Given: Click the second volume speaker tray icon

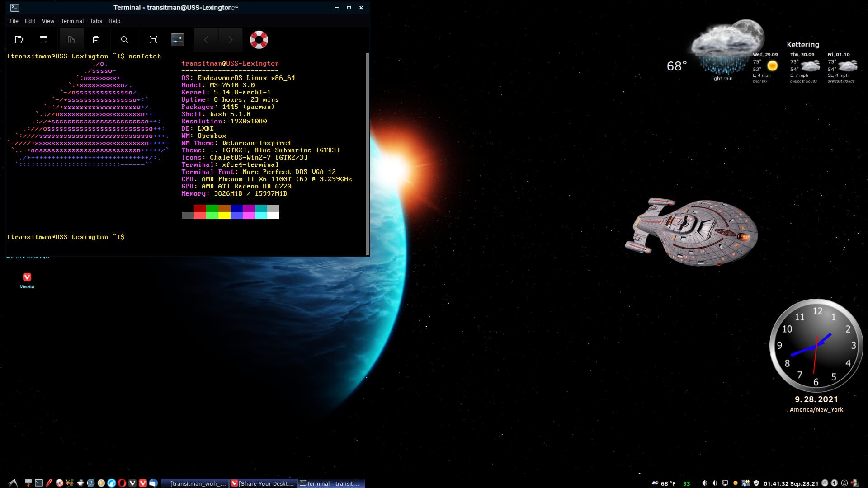Looking at the screenshot, I should coord(715,483).
